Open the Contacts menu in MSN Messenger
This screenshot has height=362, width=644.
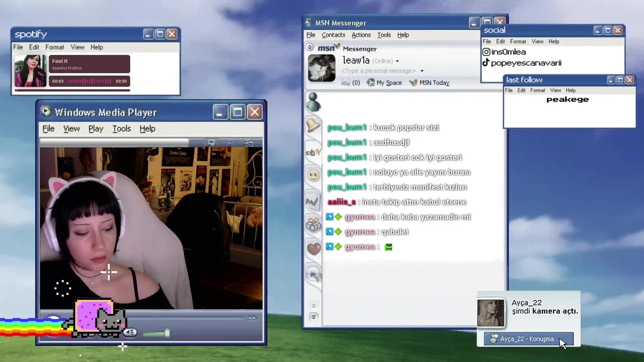point(334,35)
